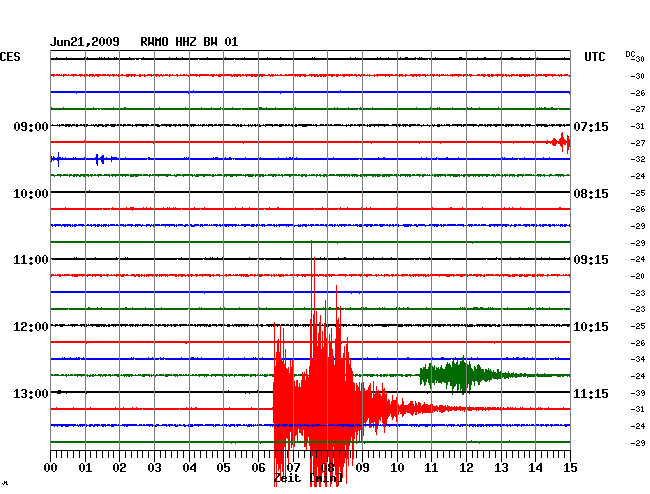Click the DC offset value -20

pos(638,276)
